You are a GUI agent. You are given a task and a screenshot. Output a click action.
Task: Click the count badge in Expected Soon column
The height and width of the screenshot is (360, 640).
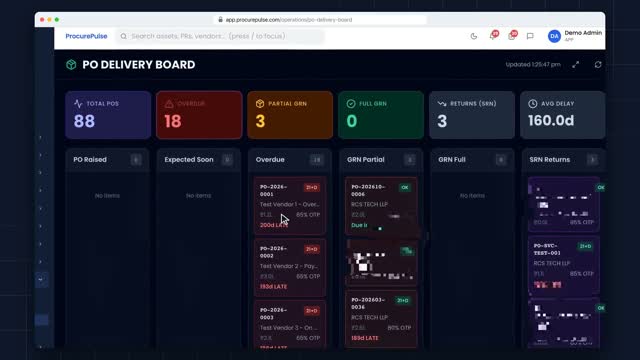click(x=228, y=160)
